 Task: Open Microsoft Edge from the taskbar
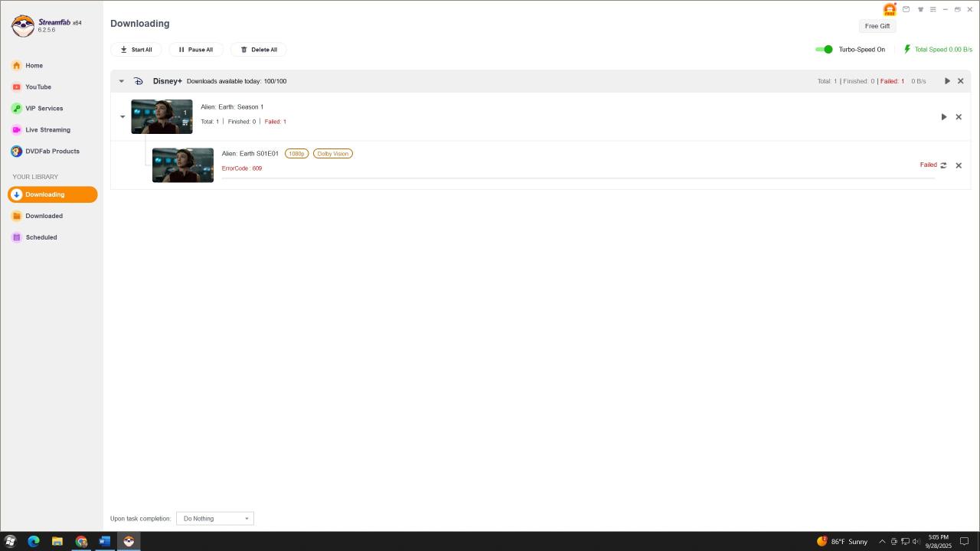click(x=34, y=541)
